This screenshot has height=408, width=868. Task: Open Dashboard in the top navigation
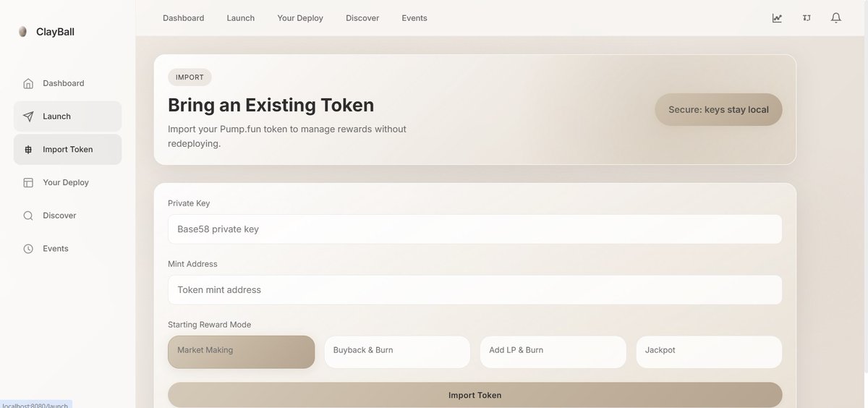(183, 18)
